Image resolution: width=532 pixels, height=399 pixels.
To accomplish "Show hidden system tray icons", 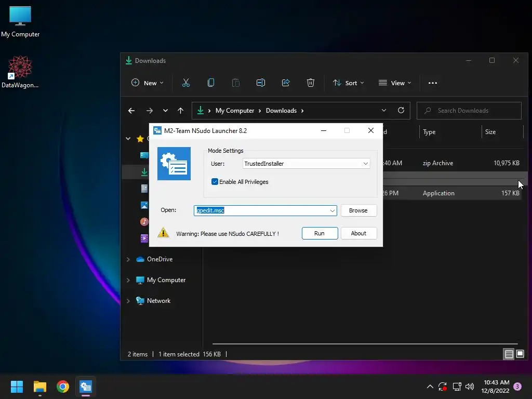I will pyautogui.click(x=430, y=387).
